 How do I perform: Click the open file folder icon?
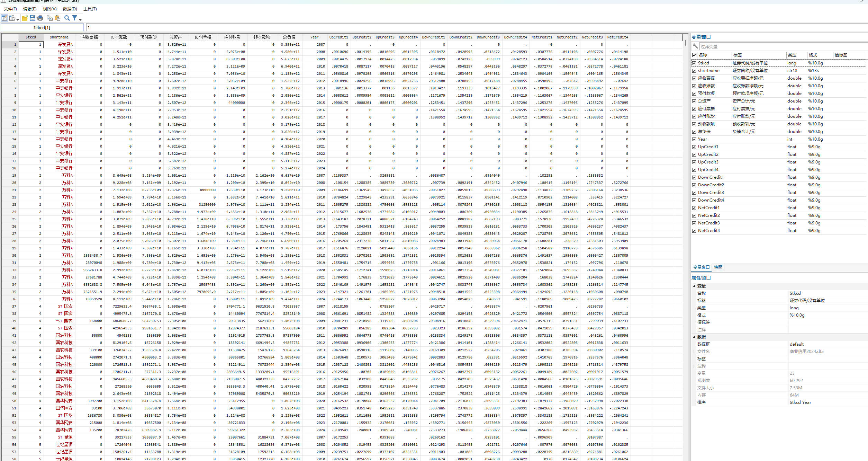(x=25, y=18)
